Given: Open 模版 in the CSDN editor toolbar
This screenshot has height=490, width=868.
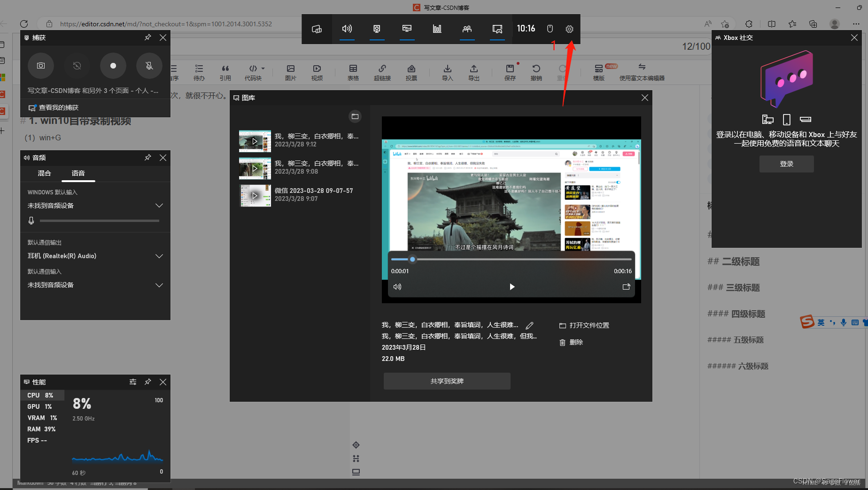Looking at the screenshot, I should click(x=599, y=73).
